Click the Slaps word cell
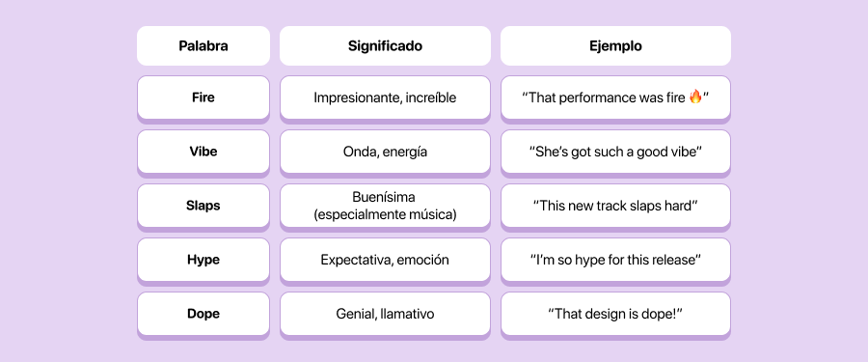Image resolution: width=868 pixels, height=362 pixels. [x=203, y=206]
